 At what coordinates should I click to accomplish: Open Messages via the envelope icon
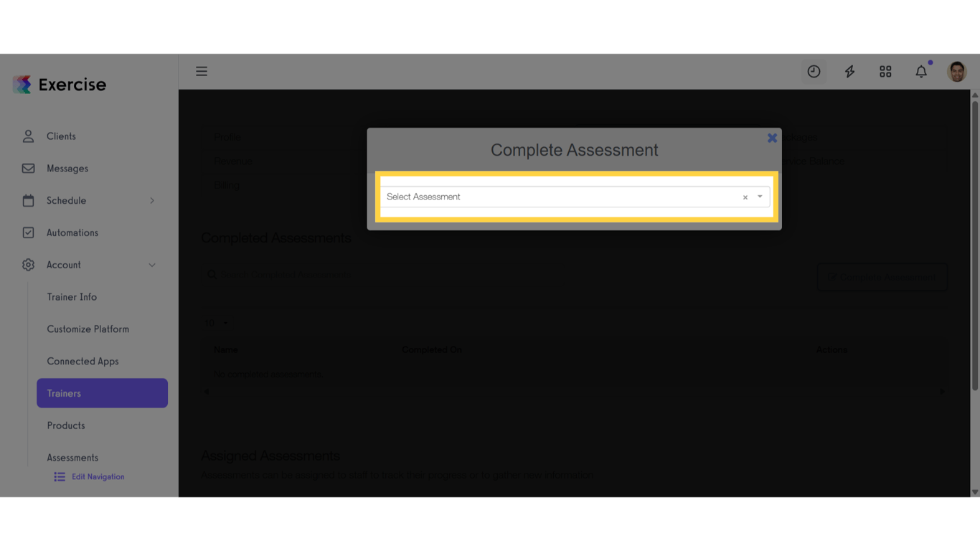28,168
